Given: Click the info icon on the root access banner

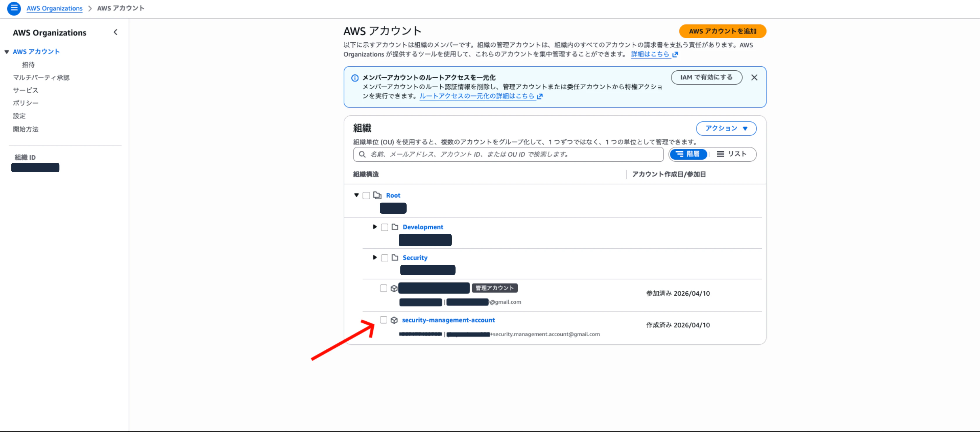Looking at the screenshot, I should tap(355, 78).
